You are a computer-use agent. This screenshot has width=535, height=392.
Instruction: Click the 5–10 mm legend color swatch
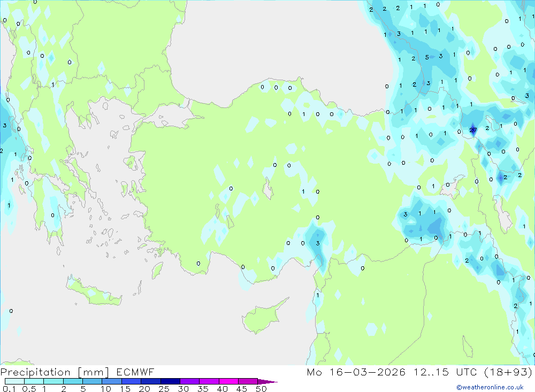pos(93,381)
